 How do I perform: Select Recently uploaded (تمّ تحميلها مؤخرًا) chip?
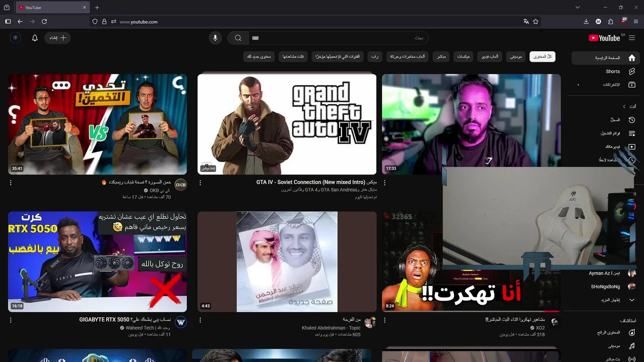coord(338,57)
